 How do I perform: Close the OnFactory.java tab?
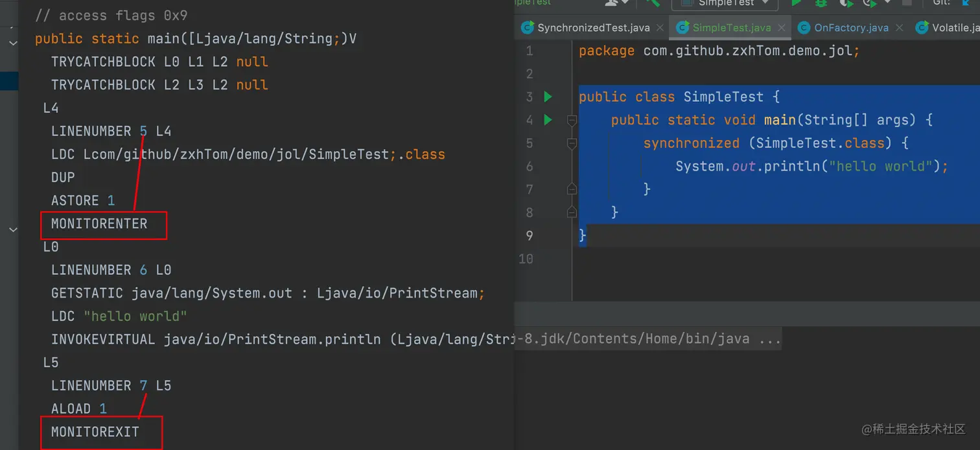(x=900, y=28)
